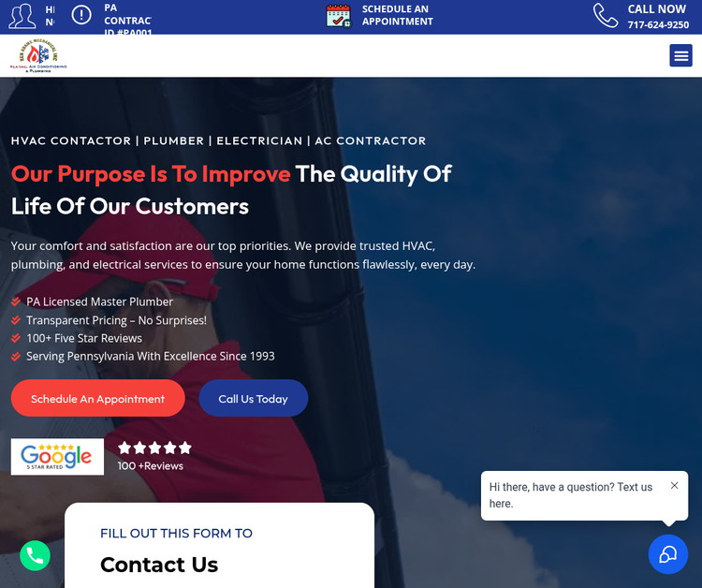Click the PA Contractor ID text
This screenshot has height=588, width=702.
pyautogui.click(x=128, y=21)
